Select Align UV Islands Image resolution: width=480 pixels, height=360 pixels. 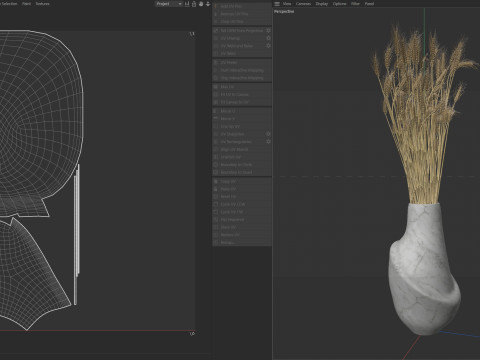pyautogui.click(x=242, y=149)
